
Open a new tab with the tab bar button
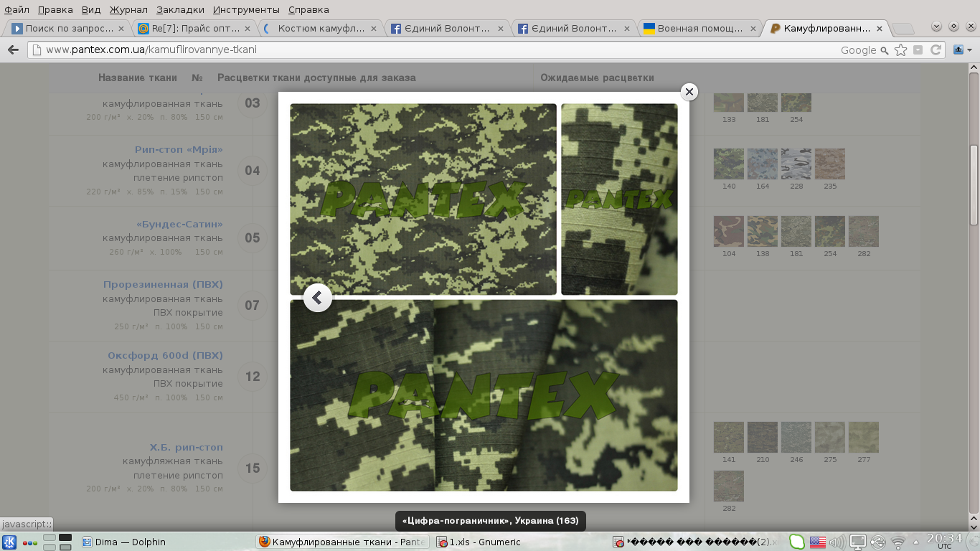[x=903, y=29]
